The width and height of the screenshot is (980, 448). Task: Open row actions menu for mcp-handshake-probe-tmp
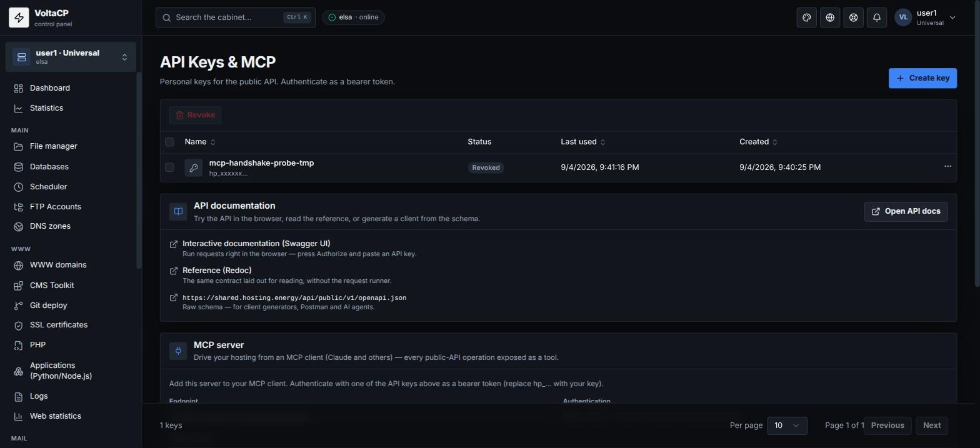pyautogui.click(x=947, y=166)
